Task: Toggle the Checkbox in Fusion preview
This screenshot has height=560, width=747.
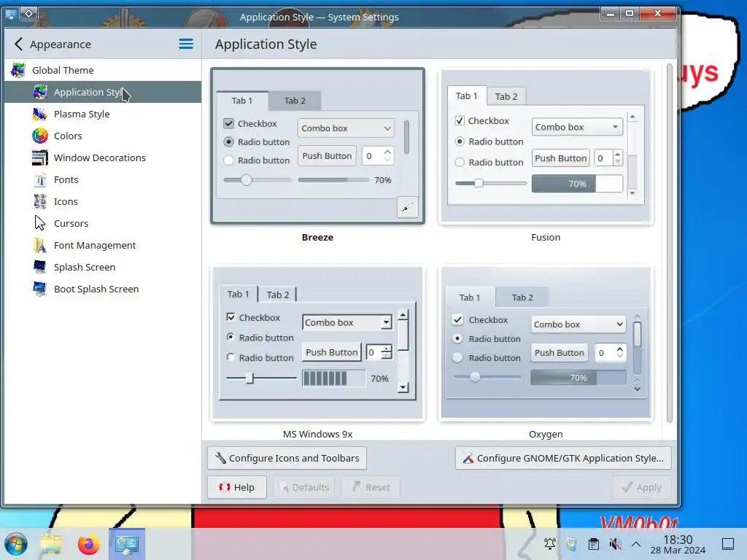Action: coord(460,121)
